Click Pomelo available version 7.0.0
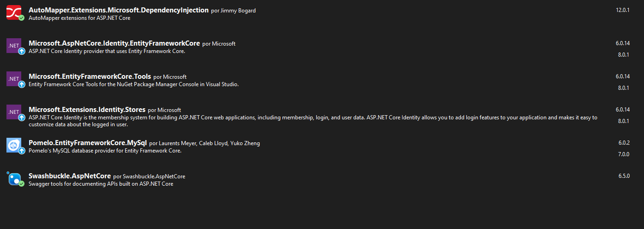The height and width of the screenshot is (229, 644). 624,154
